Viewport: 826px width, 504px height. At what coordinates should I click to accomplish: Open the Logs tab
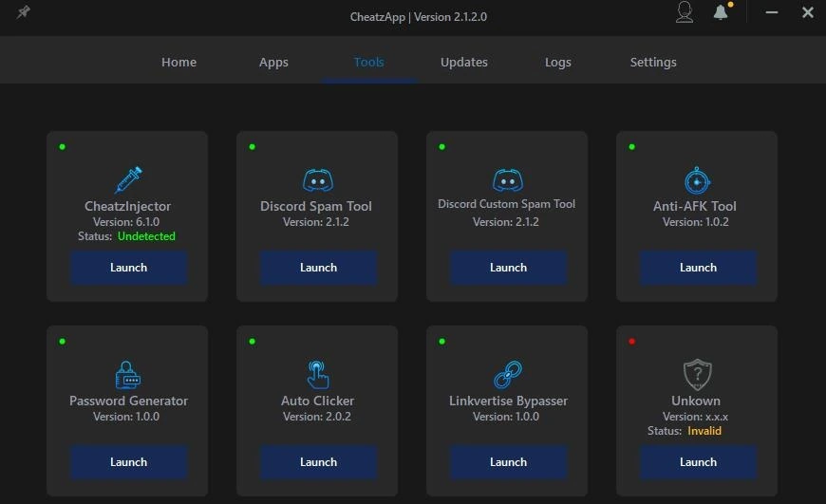[x=558, y=62]
